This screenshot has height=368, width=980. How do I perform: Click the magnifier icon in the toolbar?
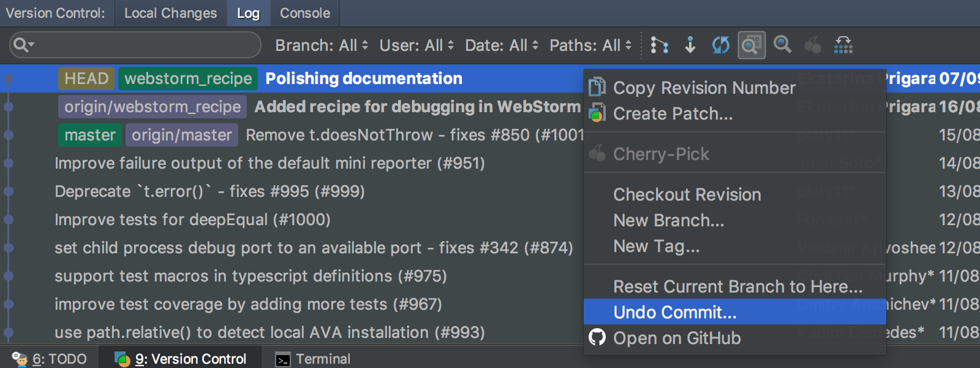click(x=782, y=45)
